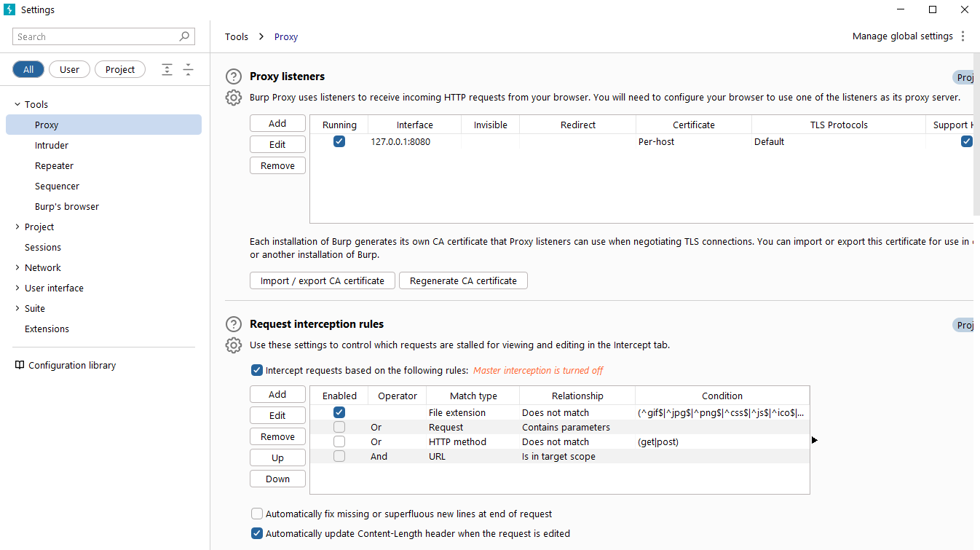This screenshot has width=980, height=550.
Task: Expand the Project section
Action: [x=18, y=227]
